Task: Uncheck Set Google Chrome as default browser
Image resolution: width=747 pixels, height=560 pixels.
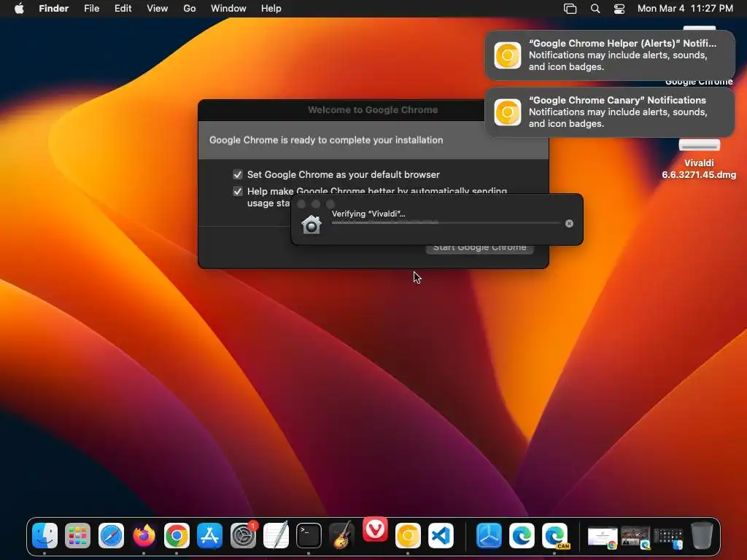Action: click(238, 174)
